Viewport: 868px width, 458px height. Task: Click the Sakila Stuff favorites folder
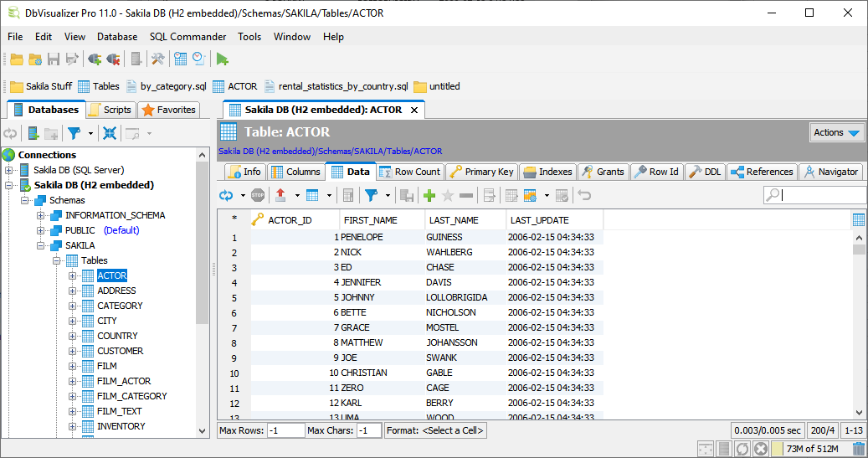point(42,86)
